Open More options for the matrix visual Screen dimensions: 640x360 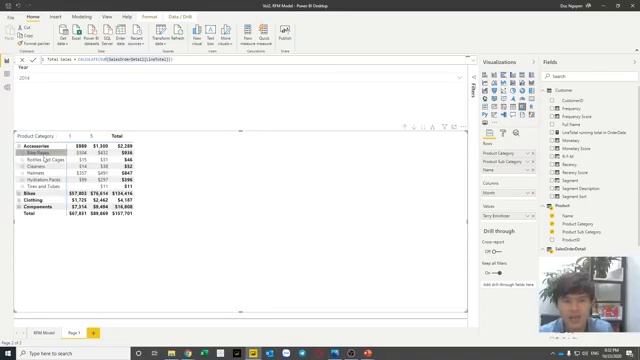pos(463,127)
